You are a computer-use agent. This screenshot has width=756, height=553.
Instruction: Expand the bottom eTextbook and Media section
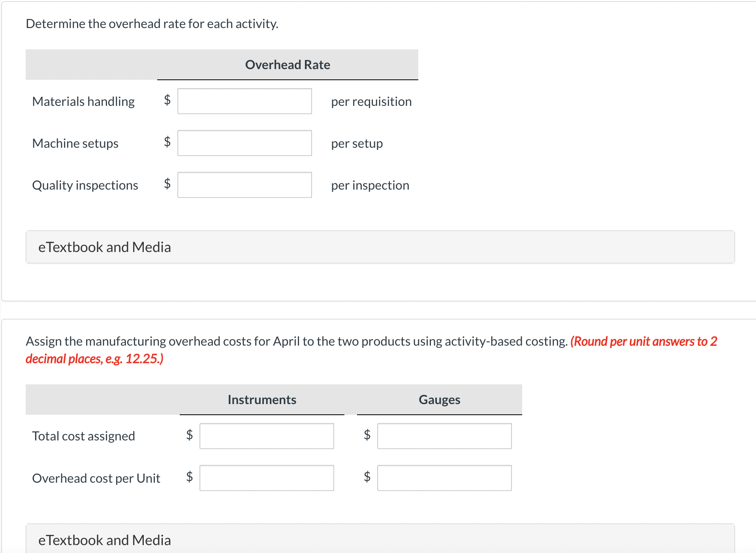(x=104, y=540)
